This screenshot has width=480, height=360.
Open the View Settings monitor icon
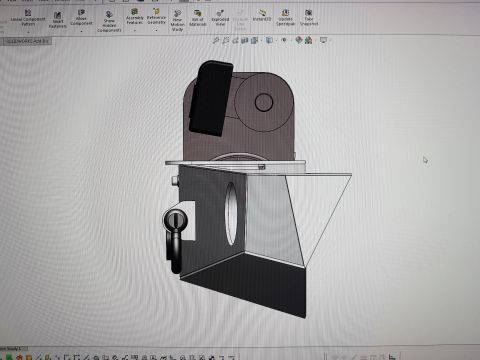[323, 40]
